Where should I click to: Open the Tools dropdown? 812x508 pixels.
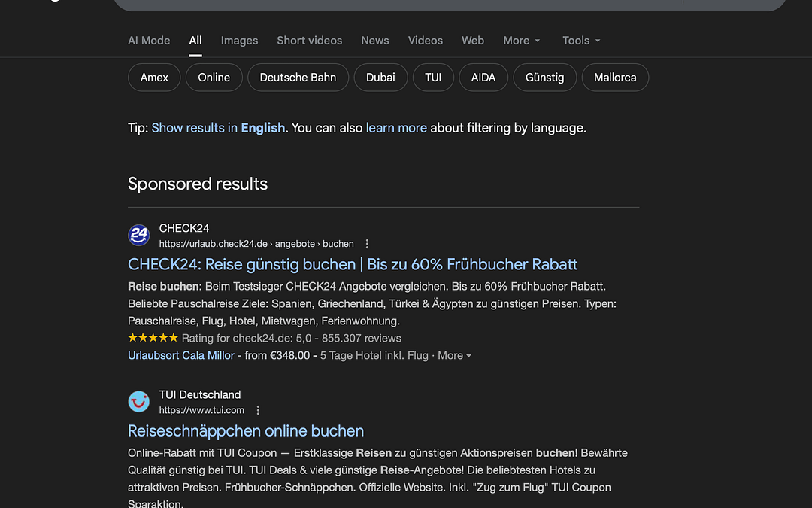coord(580,41)
